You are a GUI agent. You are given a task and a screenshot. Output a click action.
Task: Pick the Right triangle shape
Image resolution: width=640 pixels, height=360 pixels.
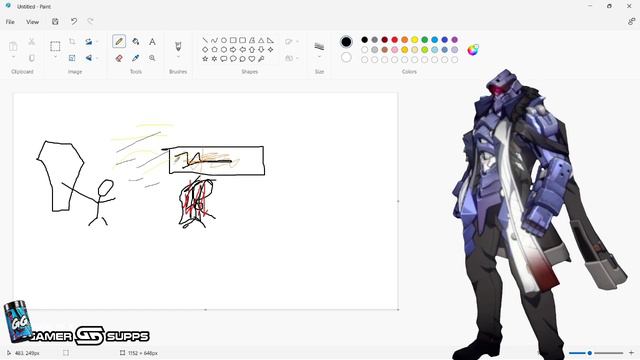click(270, 40)
